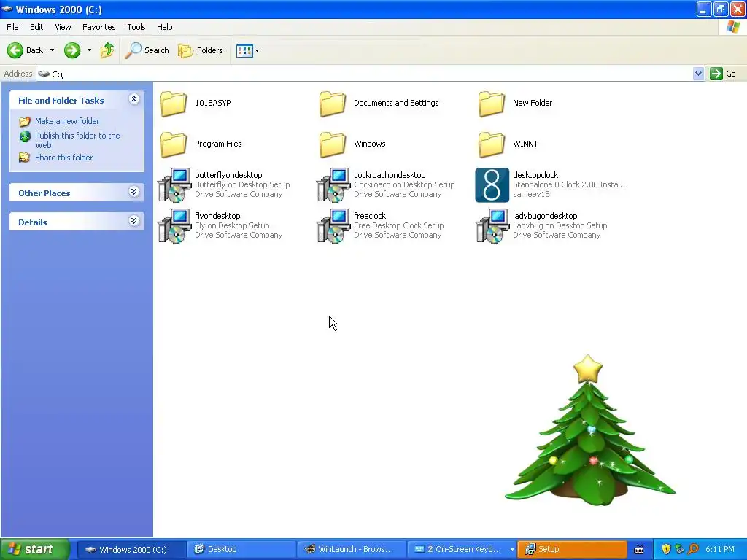Click the Christmas tree desktop decoration
Viewport: 747px width, 560px height.
point(589,430)
